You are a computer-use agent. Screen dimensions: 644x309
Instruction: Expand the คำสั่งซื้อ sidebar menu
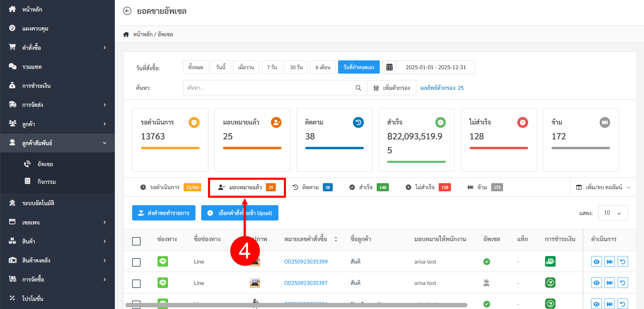(x=58, y=47)
